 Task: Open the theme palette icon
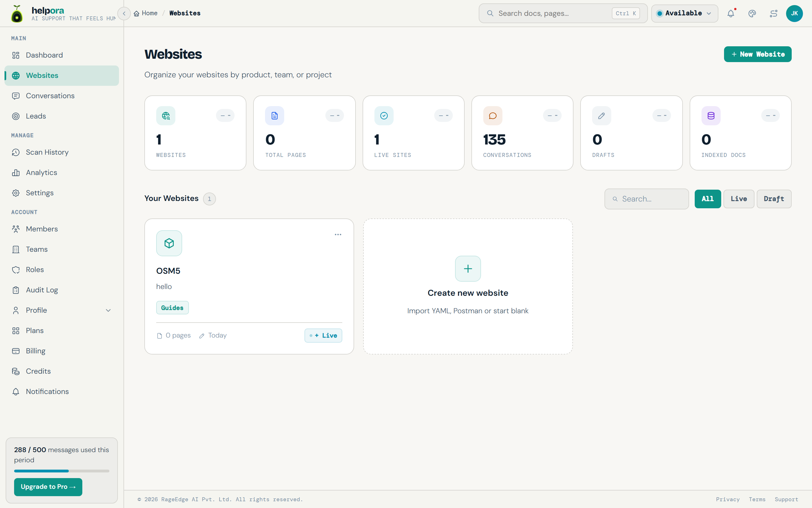tap(752, 14)
